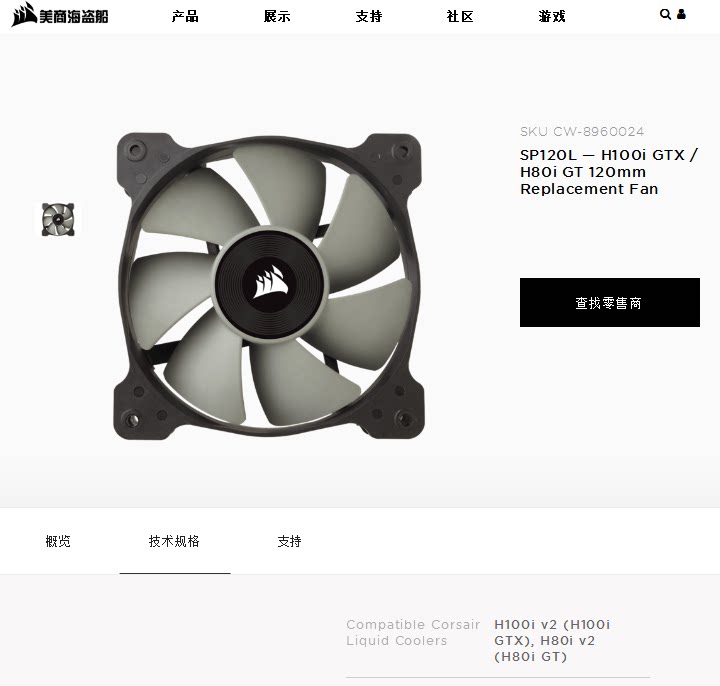The height and width of the screenshot is (686, 720).
Task: Click the 查找零售商 button
Action: 610,302
